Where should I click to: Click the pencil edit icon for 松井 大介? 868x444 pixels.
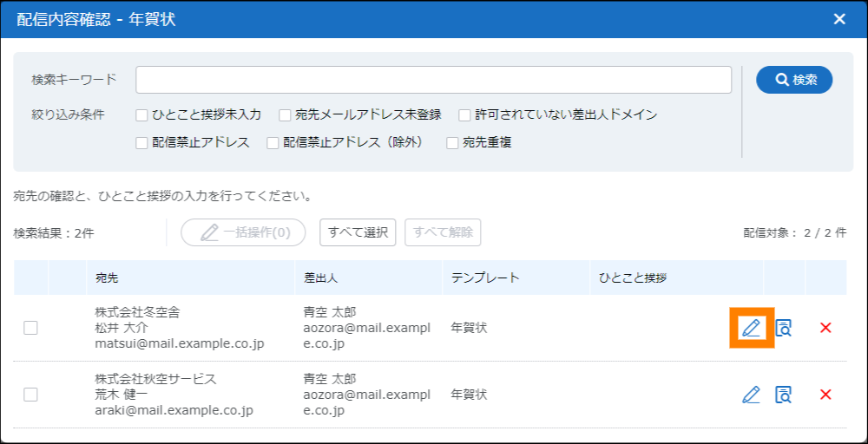(x=751, y=328)
